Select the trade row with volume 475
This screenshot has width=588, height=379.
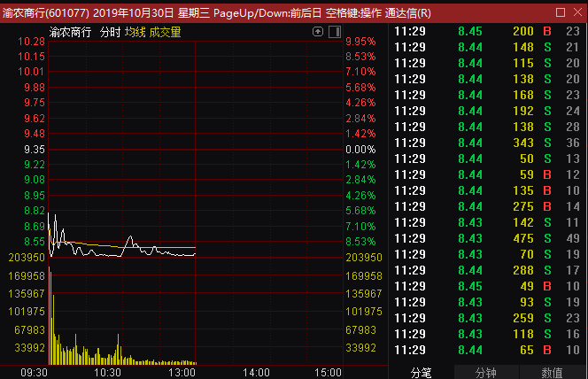point(487,238)
